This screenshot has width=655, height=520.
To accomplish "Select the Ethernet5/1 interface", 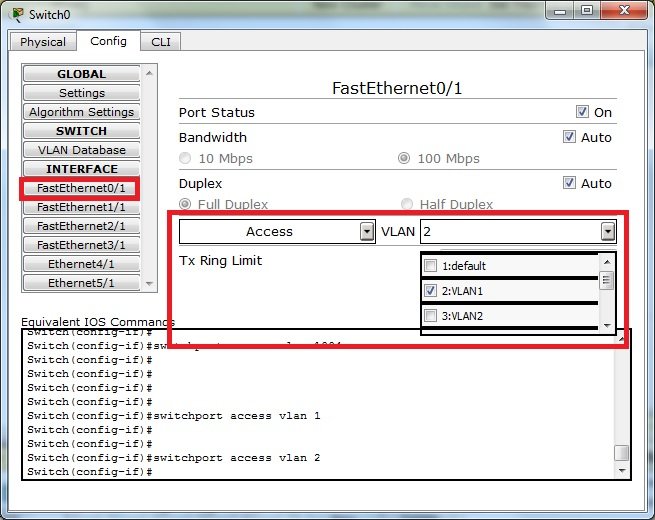I will [x=81, y=283].
